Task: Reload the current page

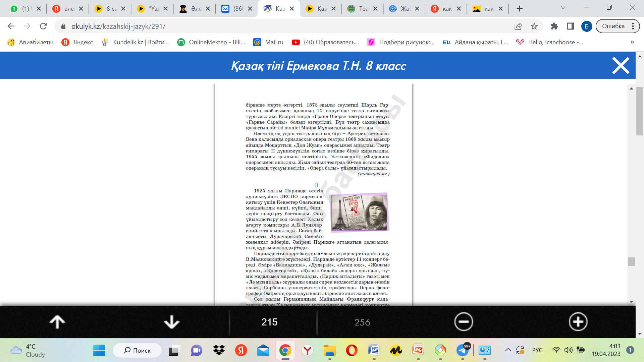Action: pos(43,26)
